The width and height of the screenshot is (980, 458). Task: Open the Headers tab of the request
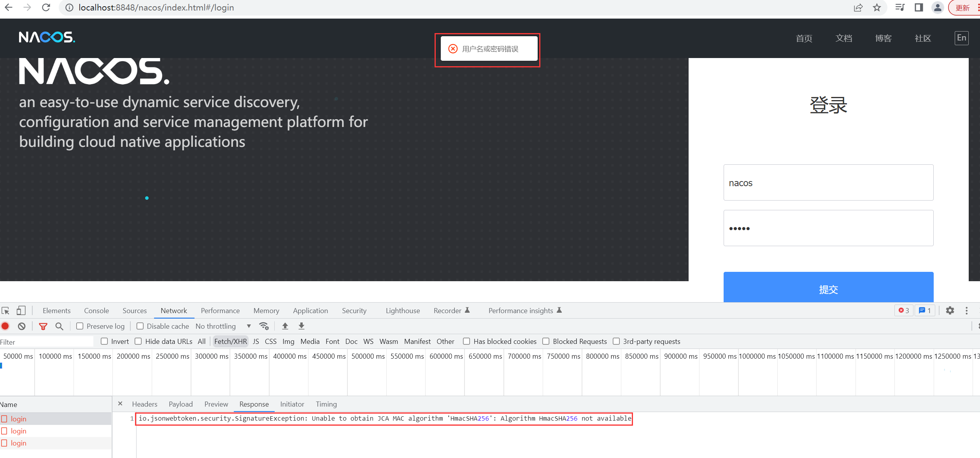[x=144, y=404]
